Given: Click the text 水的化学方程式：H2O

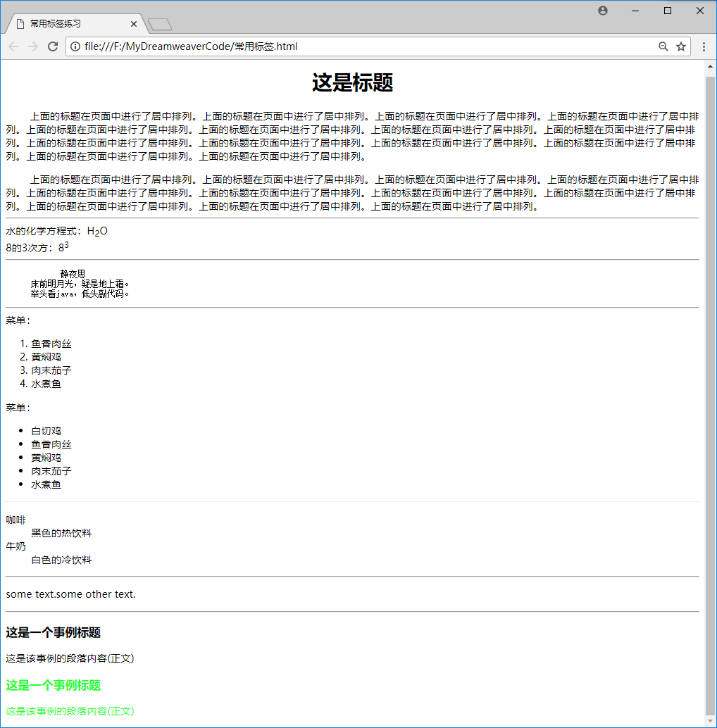Looking at the screenshot, I should (56, 231).
